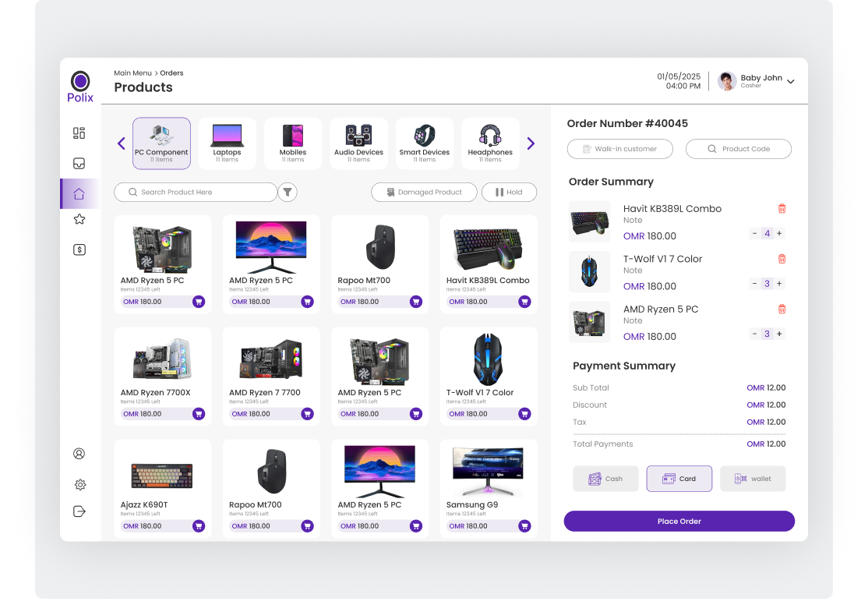Screen dimensions: 868x605
Task: Add Samsung G9 to cart
Action: pos(524,526)
